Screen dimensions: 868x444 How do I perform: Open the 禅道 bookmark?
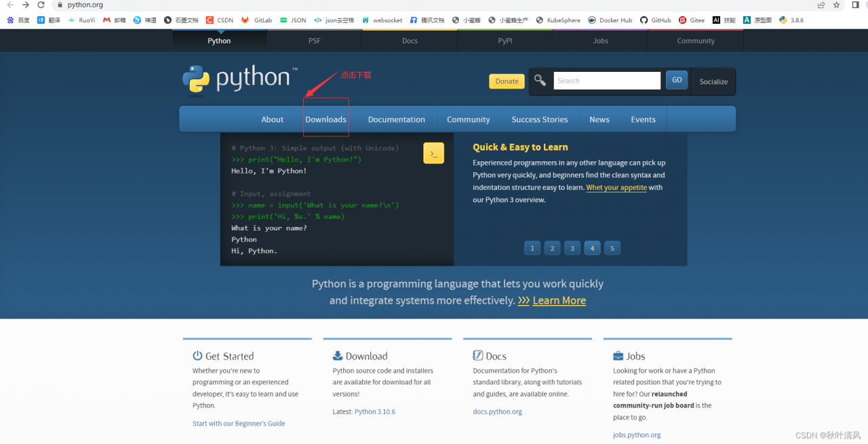tap(145, 20)
